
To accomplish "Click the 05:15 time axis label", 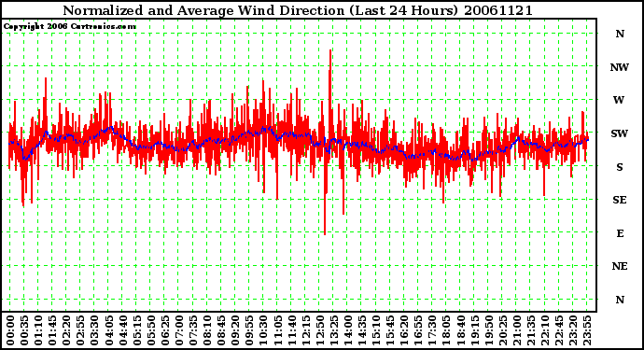I will (137, 330).
